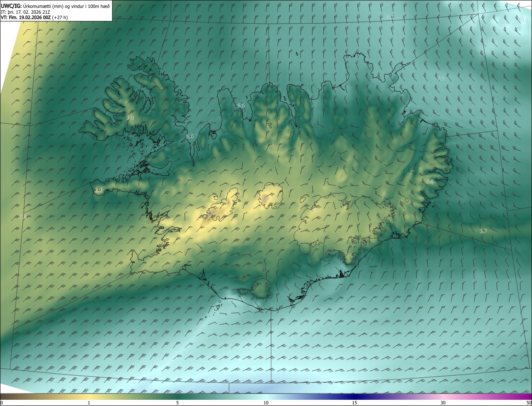Viewport: 532px width, 406px height.
Task: Click the '10' tick on the color scale
Action: pyautogui.click(x=266, y=403)
